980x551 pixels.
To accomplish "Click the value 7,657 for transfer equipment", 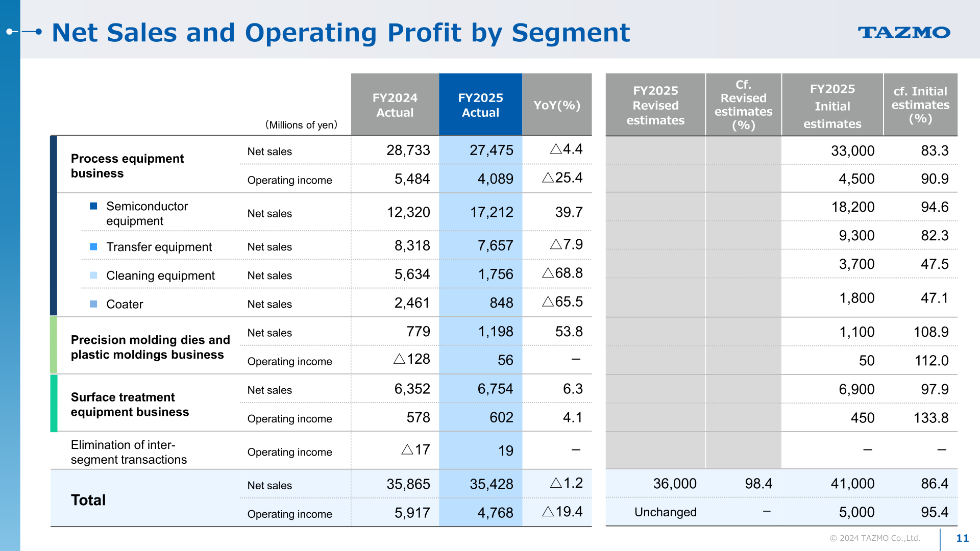I will coord(495,245).
